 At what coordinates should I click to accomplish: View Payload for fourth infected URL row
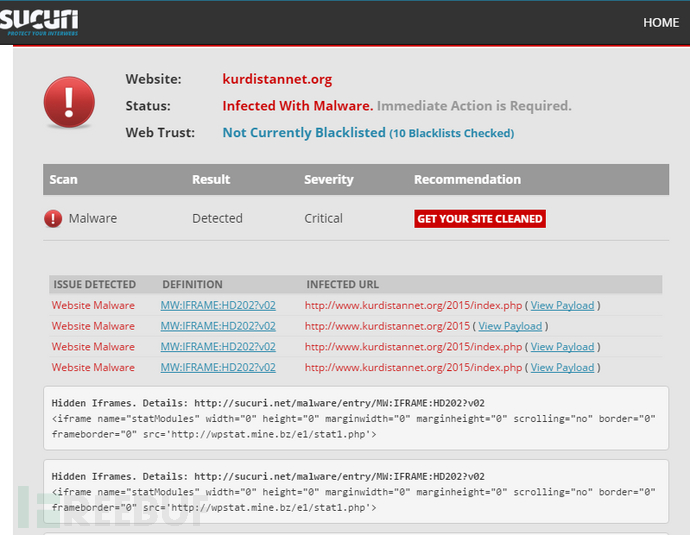point(562,367)
